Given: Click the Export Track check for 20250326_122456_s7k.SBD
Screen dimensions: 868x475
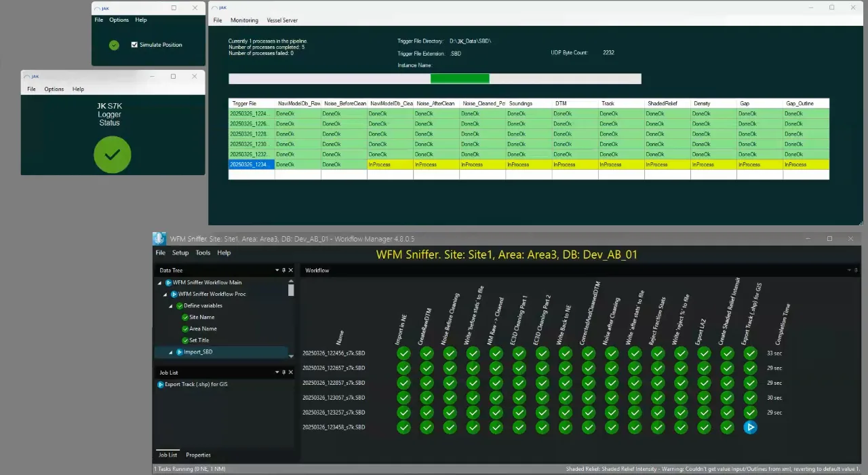Looking at the screenshot, I should [x=750, y=353].
